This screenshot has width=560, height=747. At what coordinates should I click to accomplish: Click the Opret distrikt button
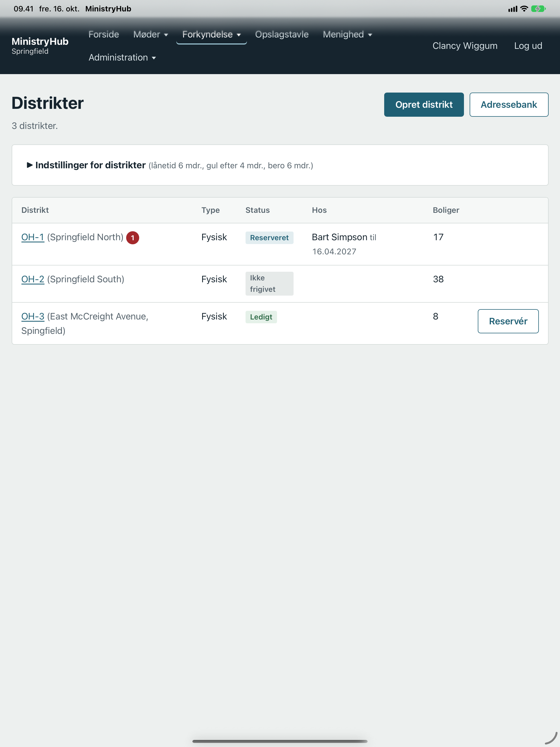pos(424,105)
